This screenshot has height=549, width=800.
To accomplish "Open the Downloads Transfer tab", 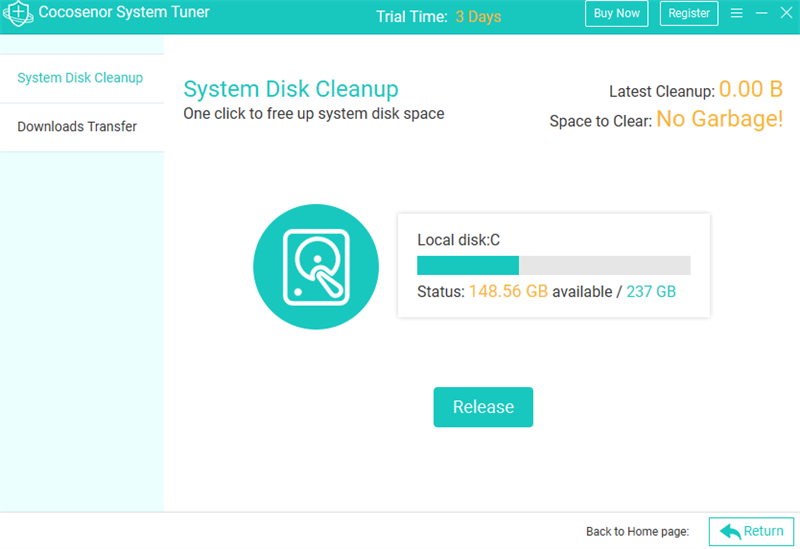I will pos(77,127).
